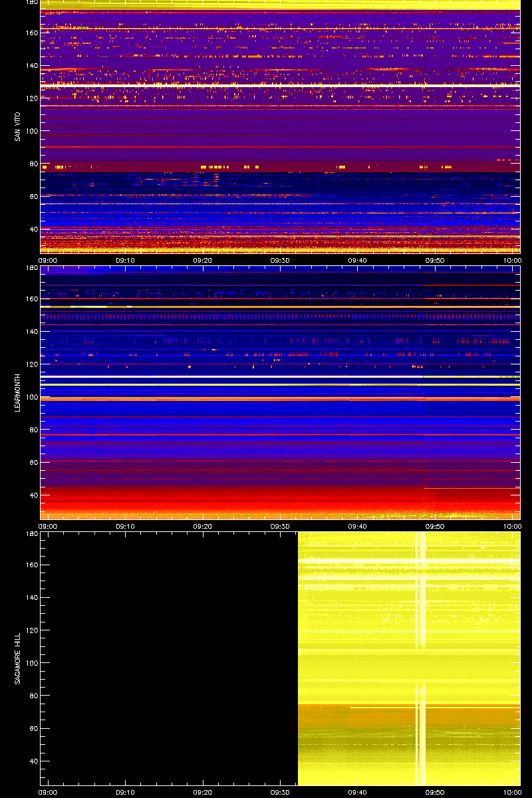Viewport: 532px width, 798px height.
Task: Click the 160 frequency label on Learmonth
Action: 31,299
